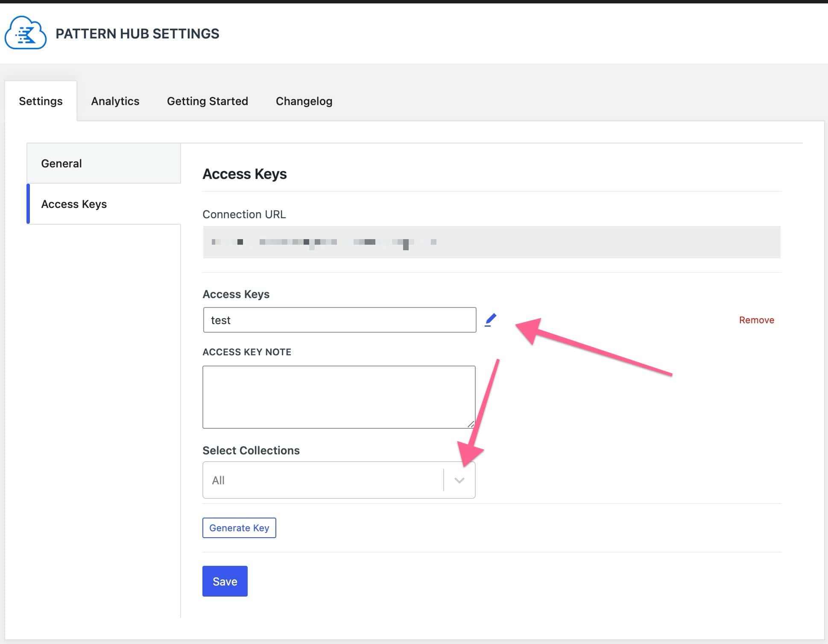Select the Access Keys sidebar section
Screen dimensions: 828x644
pos(104,204)
